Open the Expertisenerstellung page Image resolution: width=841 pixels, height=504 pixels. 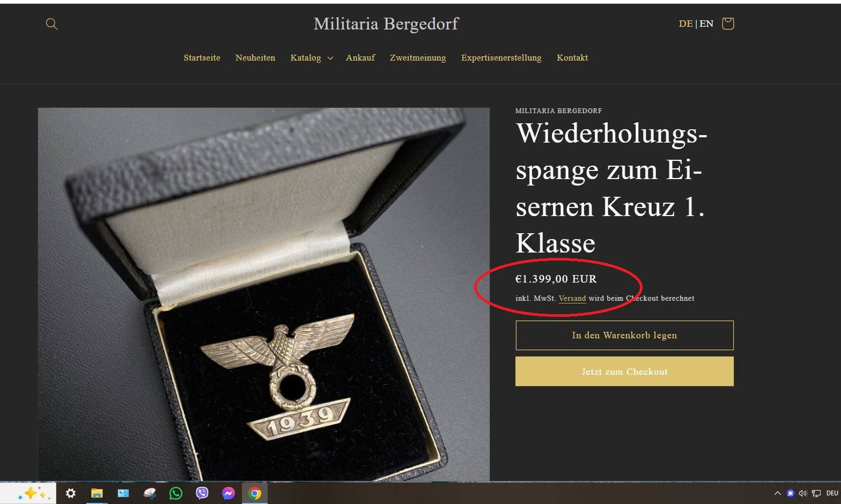pyautogui.click(x=501, y=57)
